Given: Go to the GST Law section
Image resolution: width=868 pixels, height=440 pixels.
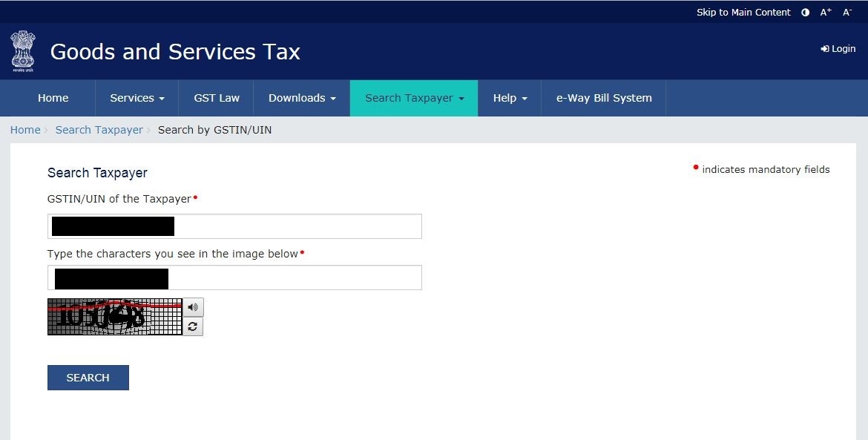Looking at the screenshot, I should coord(216,98).
